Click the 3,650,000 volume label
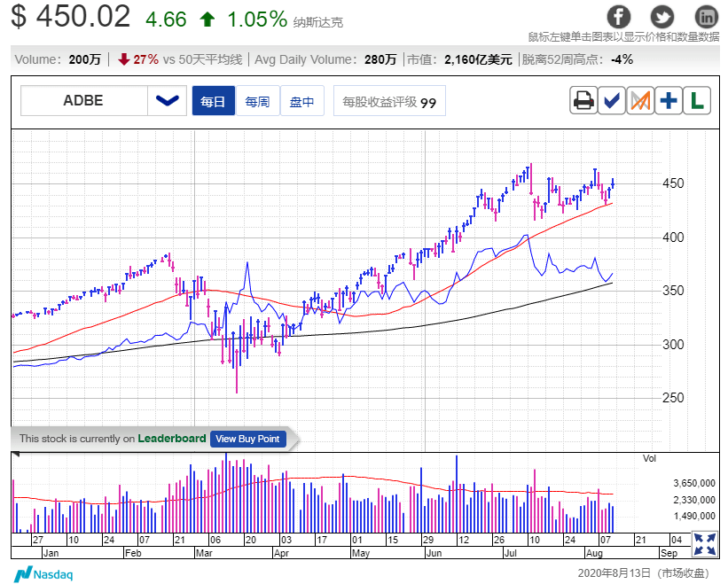Viewport: 728px width, 584px height. tap(694, 483)
